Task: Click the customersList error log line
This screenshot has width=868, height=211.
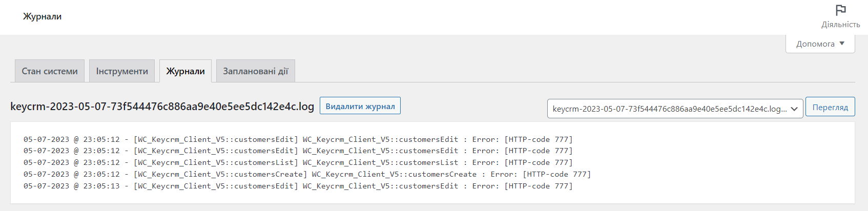Action: (x=298, y=162)
